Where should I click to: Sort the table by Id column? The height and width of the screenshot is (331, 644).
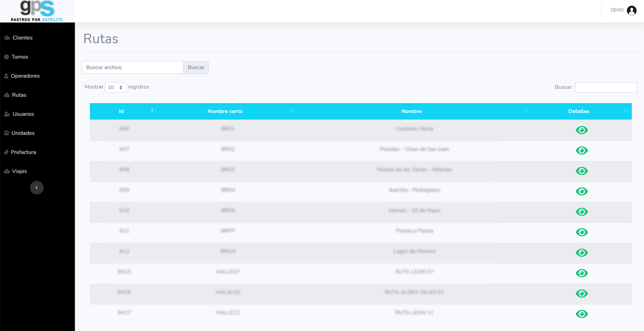coord(122,111)
